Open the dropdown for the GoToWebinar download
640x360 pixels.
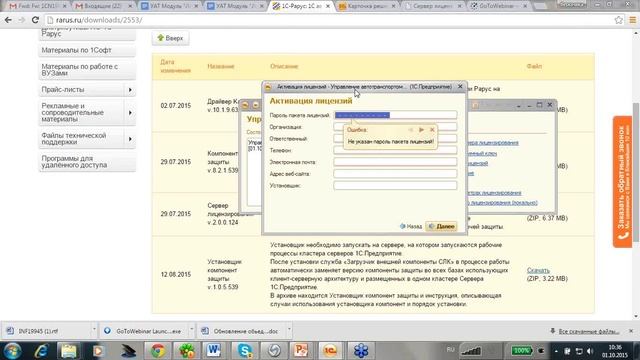(x=191, y=329)
